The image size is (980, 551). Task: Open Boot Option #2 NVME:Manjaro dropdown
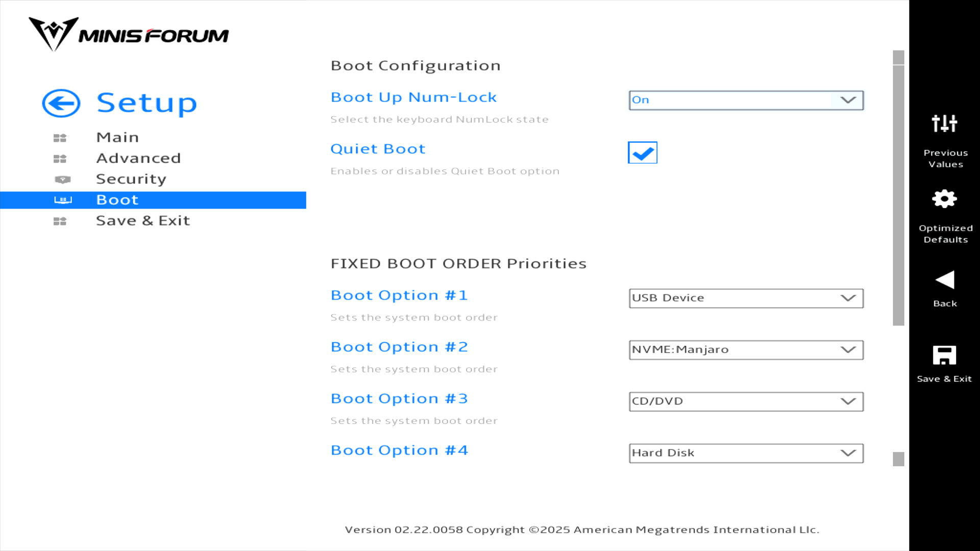pyautogui.click(x=746, y=350)
